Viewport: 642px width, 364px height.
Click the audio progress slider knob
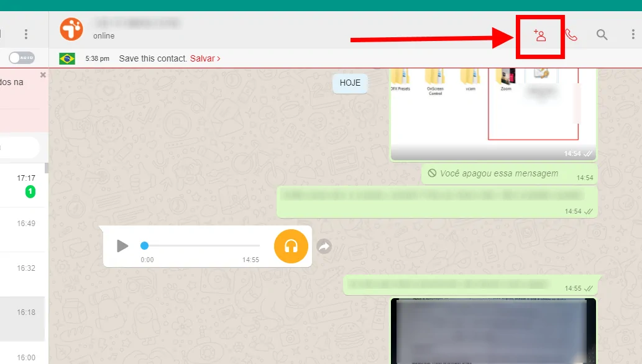(x=144, y=246)
